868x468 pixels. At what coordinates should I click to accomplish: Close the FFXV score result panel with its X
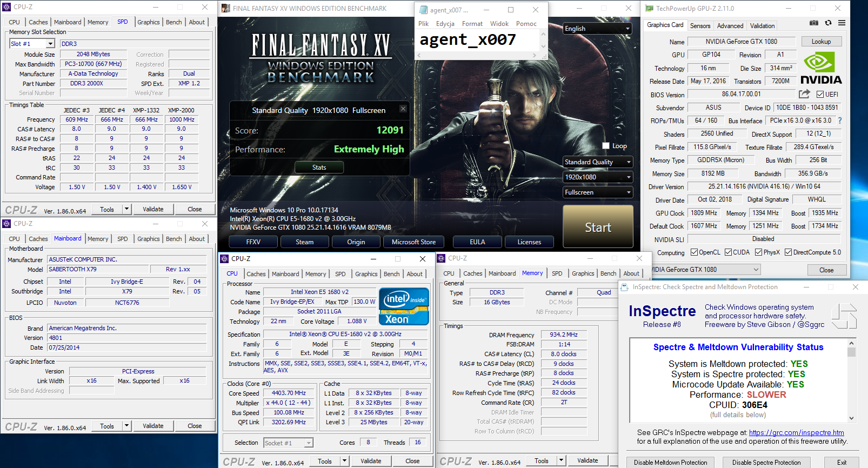403,109
